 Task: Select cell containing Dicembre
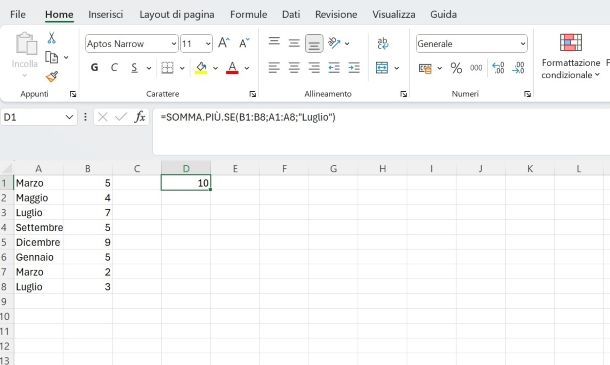coord(39,242)
